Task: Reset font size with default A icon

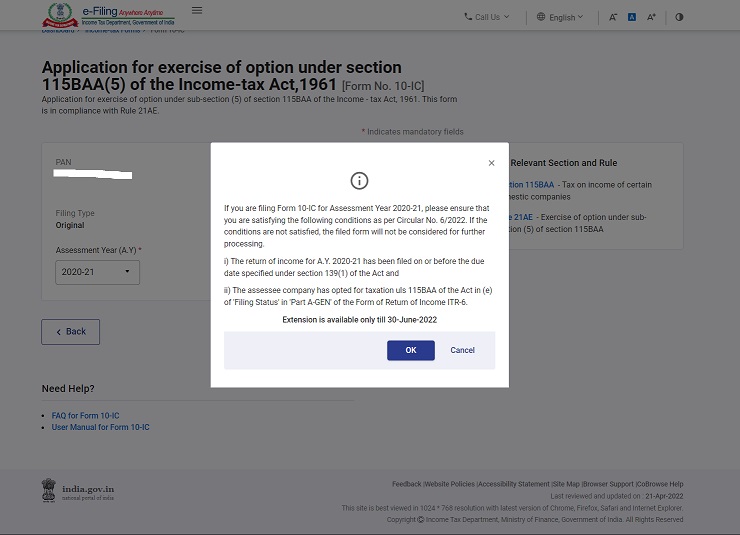Action: tap(632, 17)
